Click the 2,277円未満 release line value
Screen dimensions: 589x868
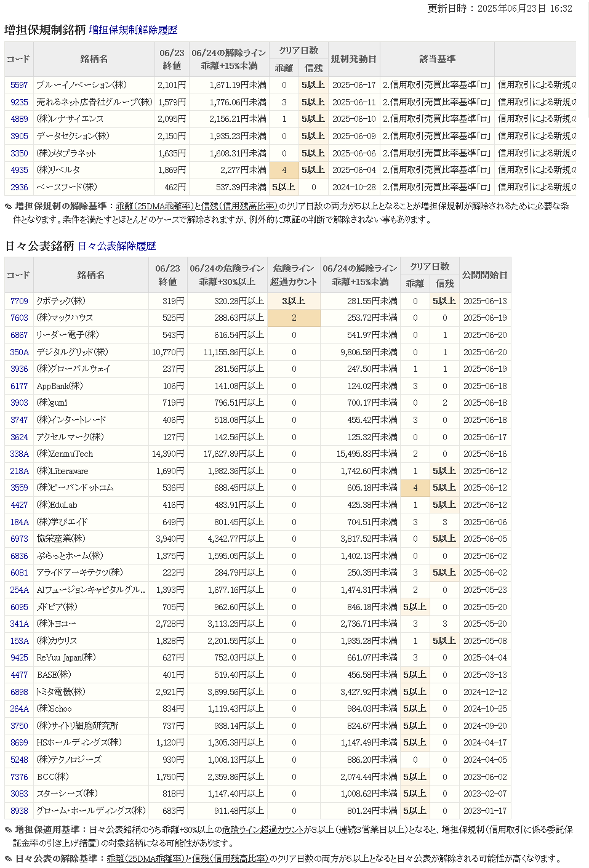[x=244, y=170]
